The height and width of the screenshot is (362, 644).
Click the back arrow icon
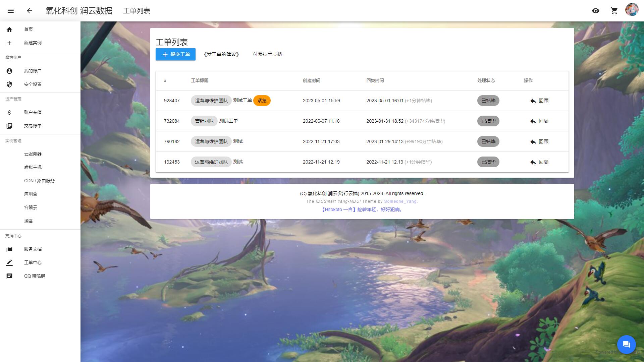30,11
